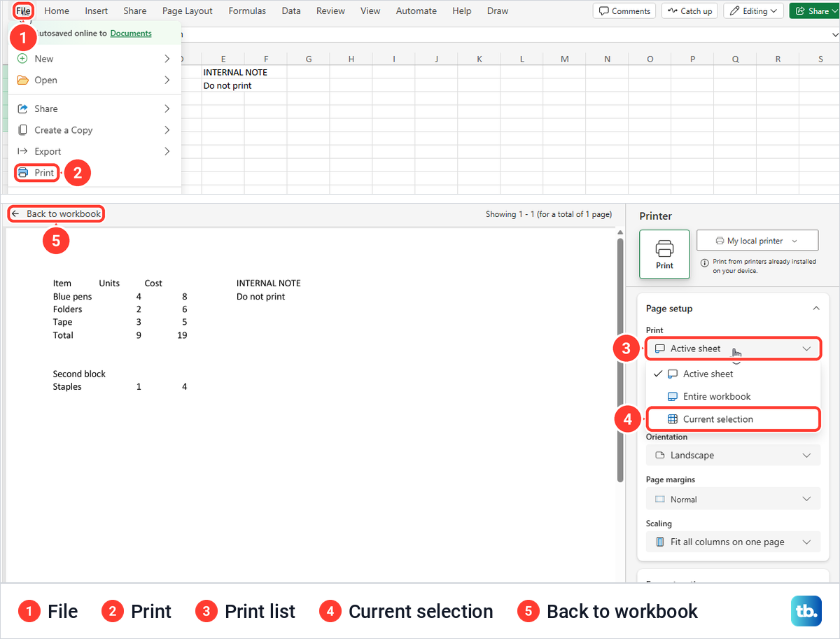
Task: Click the Entire workbook icon
Action: [673, 397]
